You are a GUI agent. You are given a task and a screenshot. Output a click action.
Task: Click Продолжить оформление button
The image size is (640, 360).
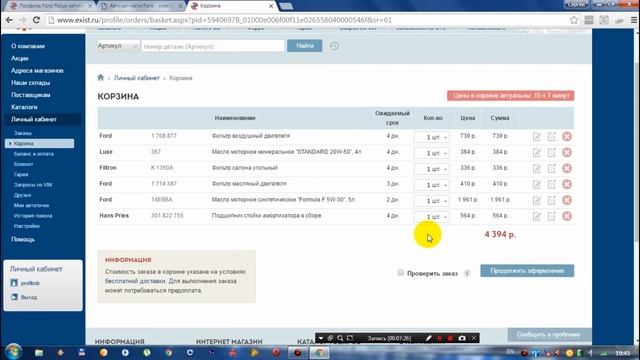click(x=527, y=271)
